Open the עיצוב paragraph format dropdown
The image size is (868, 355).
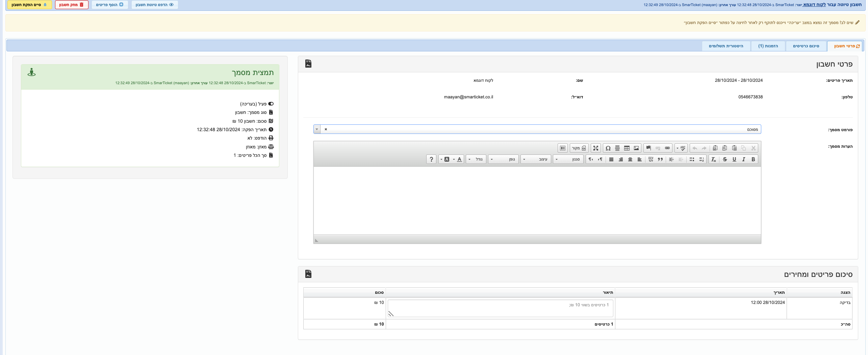tap(536, 159)
